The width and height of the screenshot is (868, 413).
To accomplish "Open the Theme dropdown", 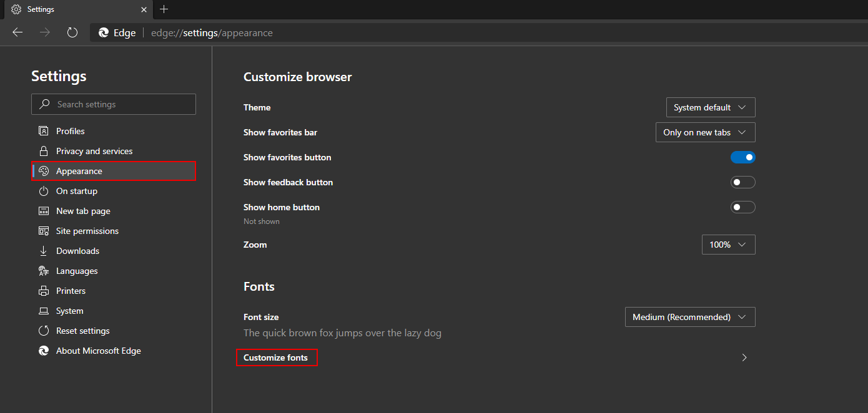I will 711,107.
